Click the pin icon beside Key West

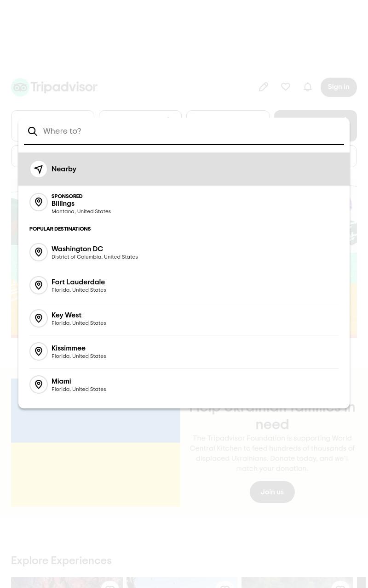tap(39, 318)
